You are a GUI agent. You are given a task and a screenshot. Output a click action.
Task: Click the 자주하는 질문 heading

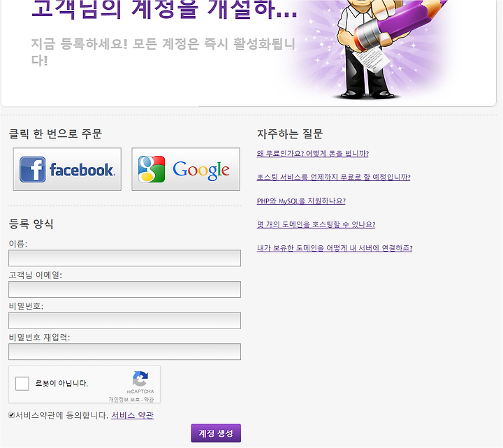click(290, 133)
